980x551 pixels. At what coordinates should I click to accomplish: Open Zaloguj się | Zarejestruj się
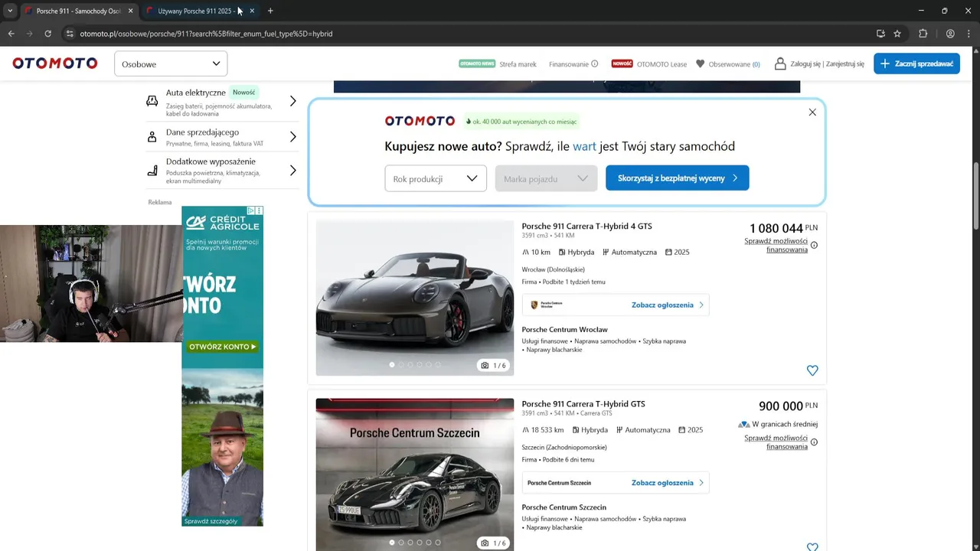[x=828, y=64]
